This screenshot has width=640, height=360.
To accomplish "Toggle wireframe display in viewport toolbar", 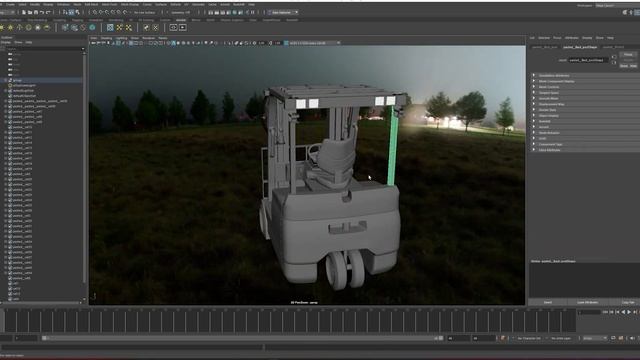I will coord(169,43).
